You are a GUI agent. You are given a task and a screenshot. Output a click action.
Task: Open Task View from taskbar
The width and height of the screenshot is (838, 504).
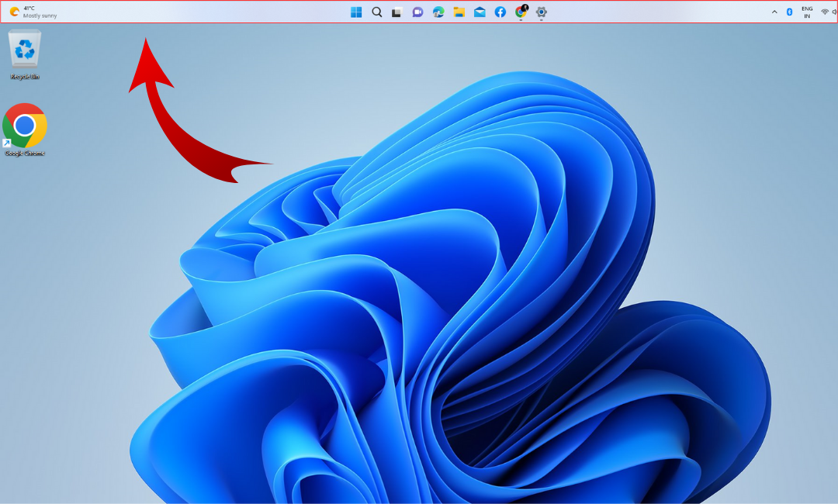tap(397, 12)
